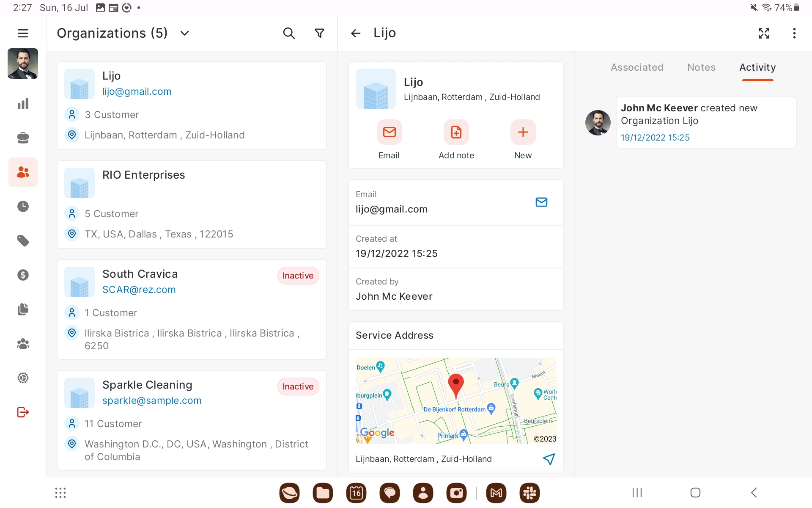Switch to the Notes tab
The height and width of the screenshot is (508, 812).
point(701,67)
